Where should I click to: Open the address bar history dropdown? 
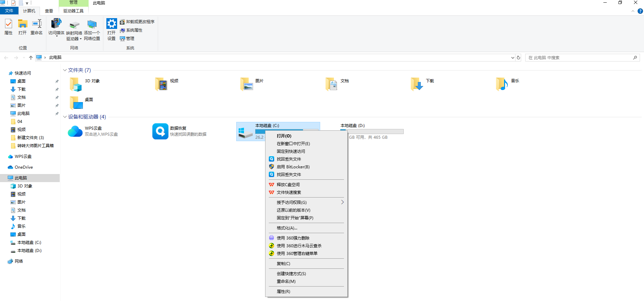coord(512,58)
